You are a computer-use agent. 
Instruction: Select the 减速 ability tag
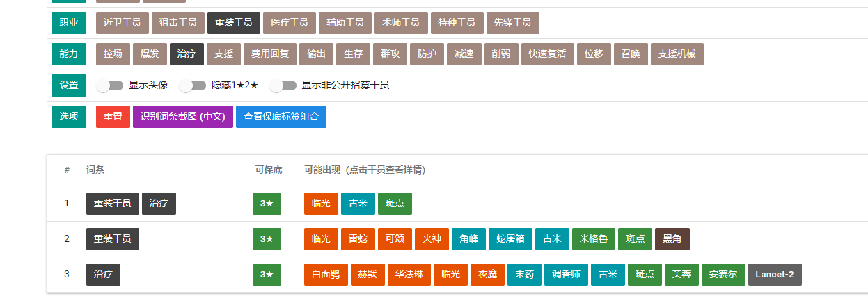pyautogui.click(x=464, y=54)
